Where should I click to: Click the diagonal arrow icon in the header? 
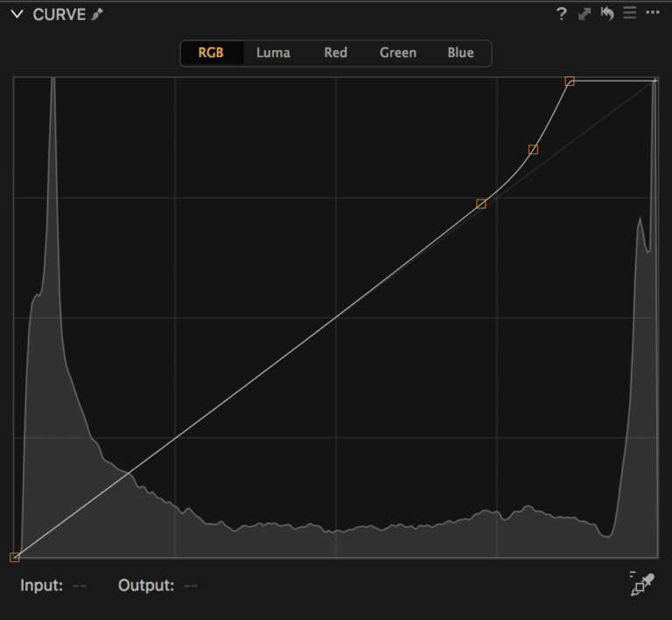(584, 14)
